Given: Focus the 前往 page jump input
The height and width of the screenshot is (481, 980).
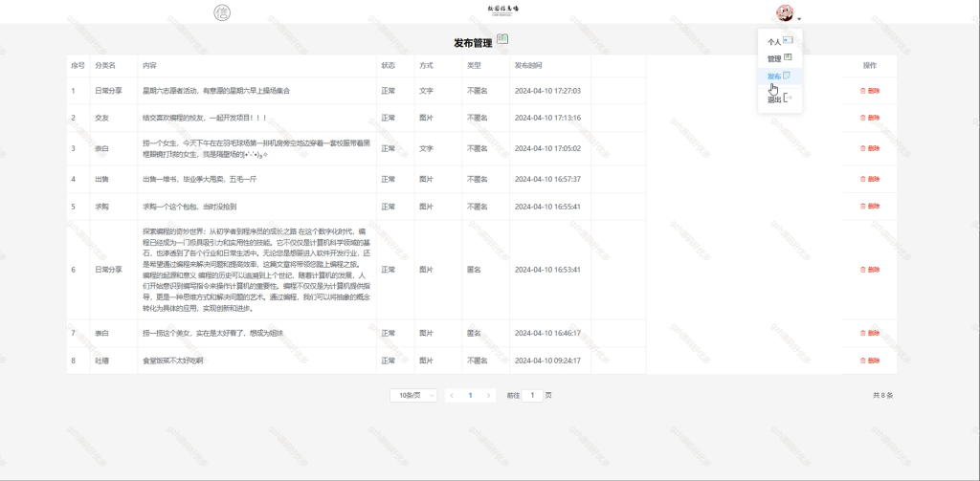Looking at the screenshot, I should click(532, 396).
